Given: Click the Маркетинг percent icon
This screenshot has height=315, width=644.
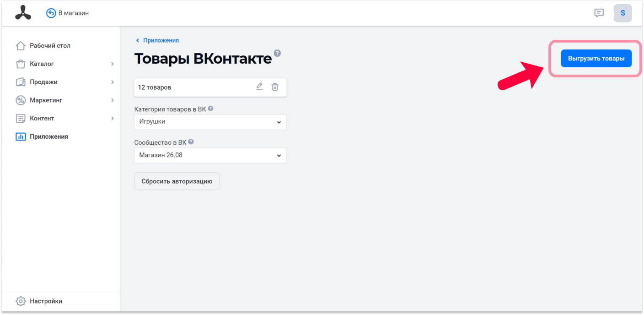Looking at the screenshot, I should point(21,100).
